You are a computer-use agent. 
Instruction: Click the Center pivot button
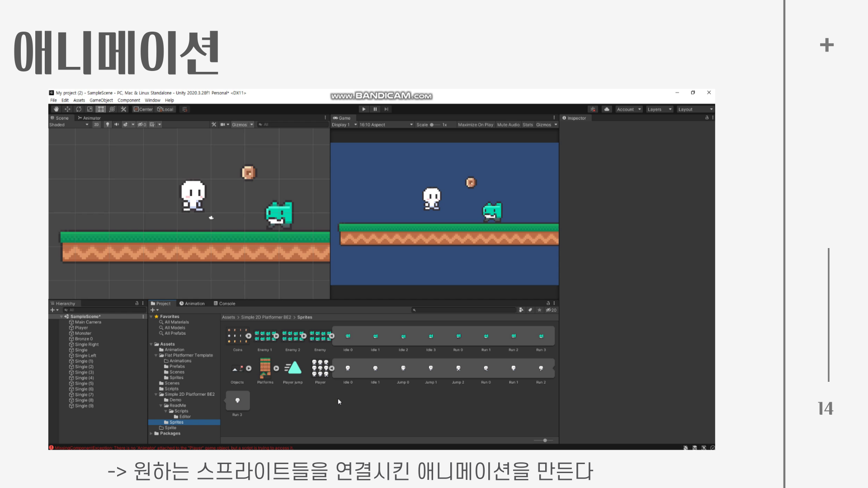(143, 109)
